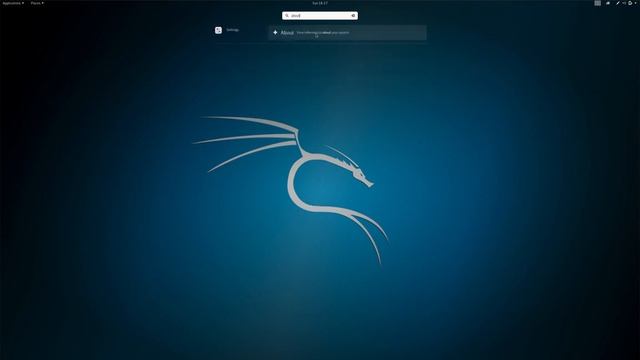Screen dimensions: 640x360
Task: Click the recording indicator icon in top bar
Action: click(x=608, y=3)
